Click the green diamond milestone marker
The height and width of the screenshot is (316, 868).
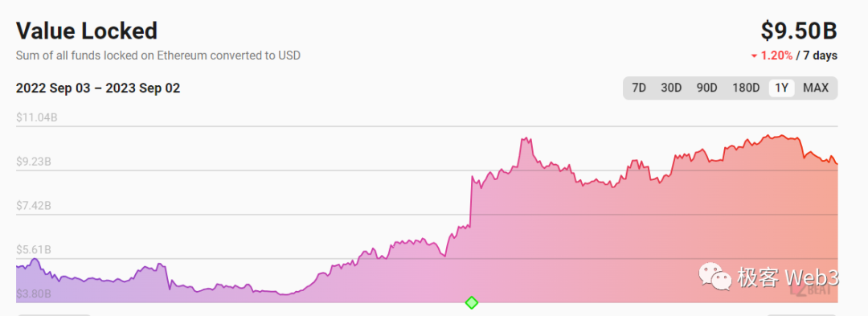click(471, 302)
